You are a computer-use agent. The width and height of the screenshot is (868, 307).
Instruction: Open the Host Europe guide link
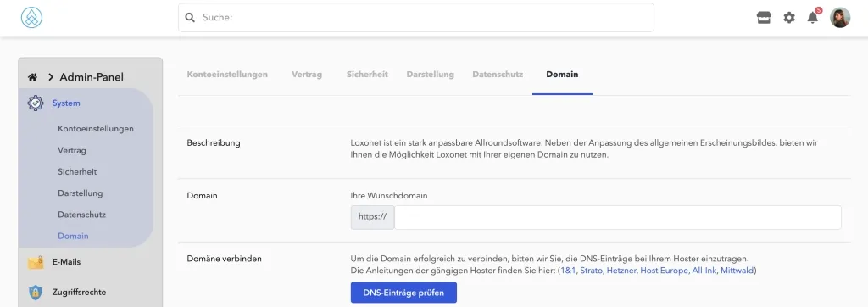(665, 271)
